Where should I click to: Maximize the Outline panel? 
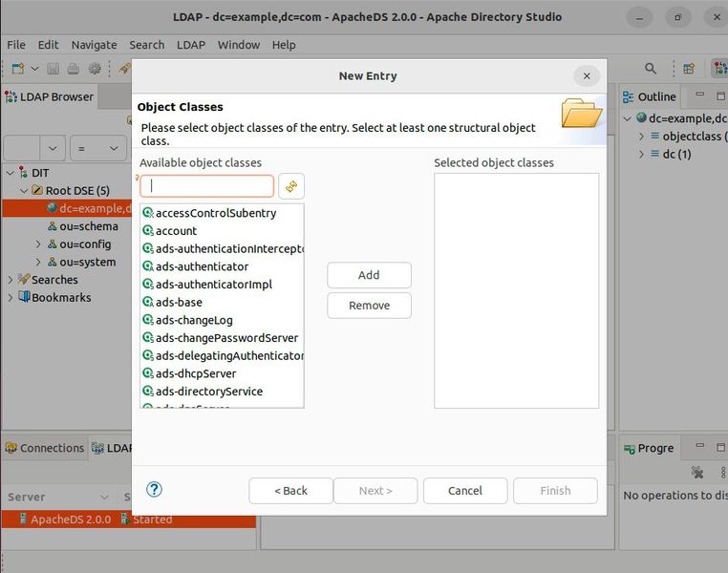pos(720,96)
